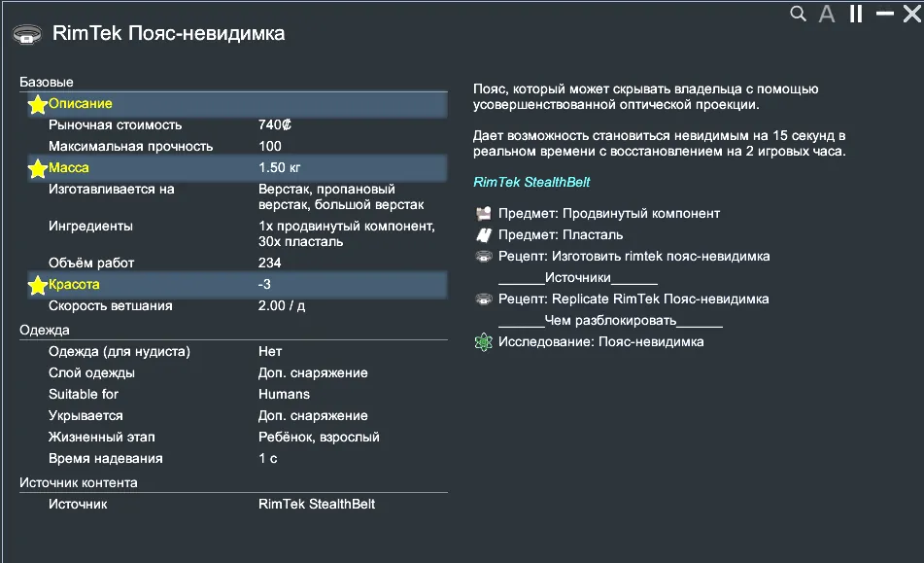924x563 pixels.
Task: Click the letter A font icon
Action: click(x=827, y=14)
